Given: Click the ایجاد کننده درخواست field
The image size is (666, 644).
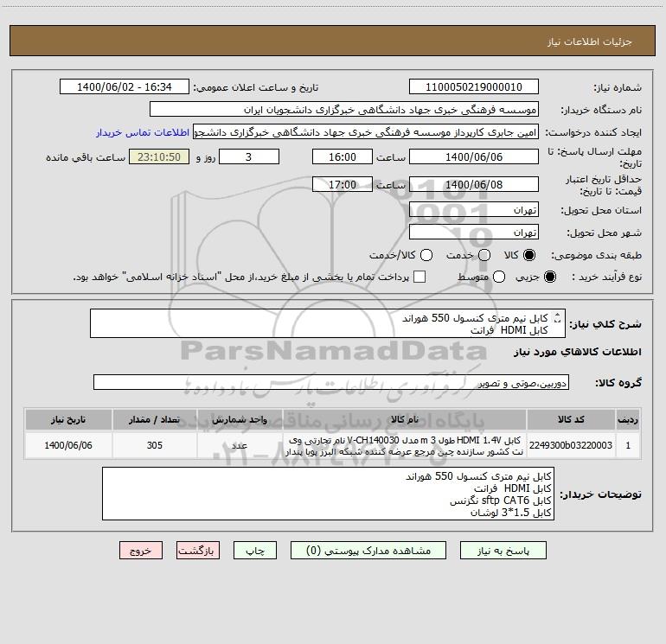Looking at the screenshot, I should [366, 132].
